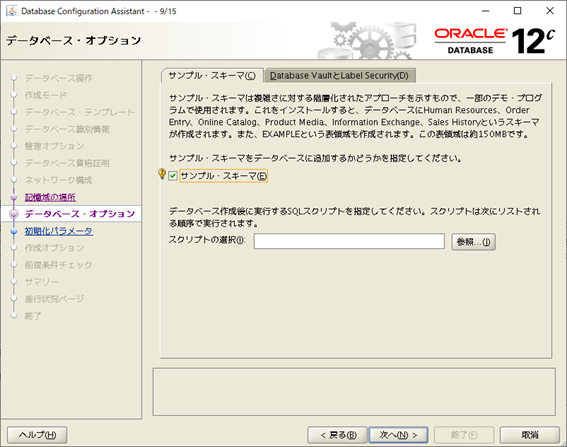567x447 pixels.
Task: Click the 初期化パラメータ step bullet icon
Action: (x=14, y=231)
